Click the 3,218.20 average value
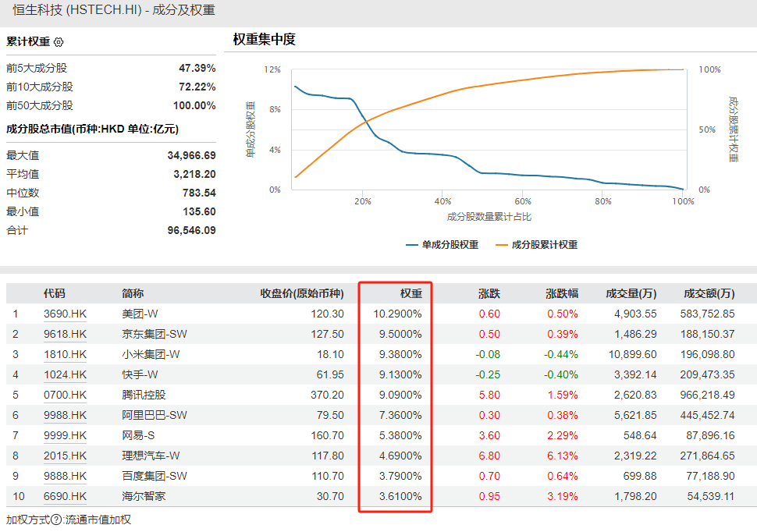Screen dimensions: 757x532 194,174
